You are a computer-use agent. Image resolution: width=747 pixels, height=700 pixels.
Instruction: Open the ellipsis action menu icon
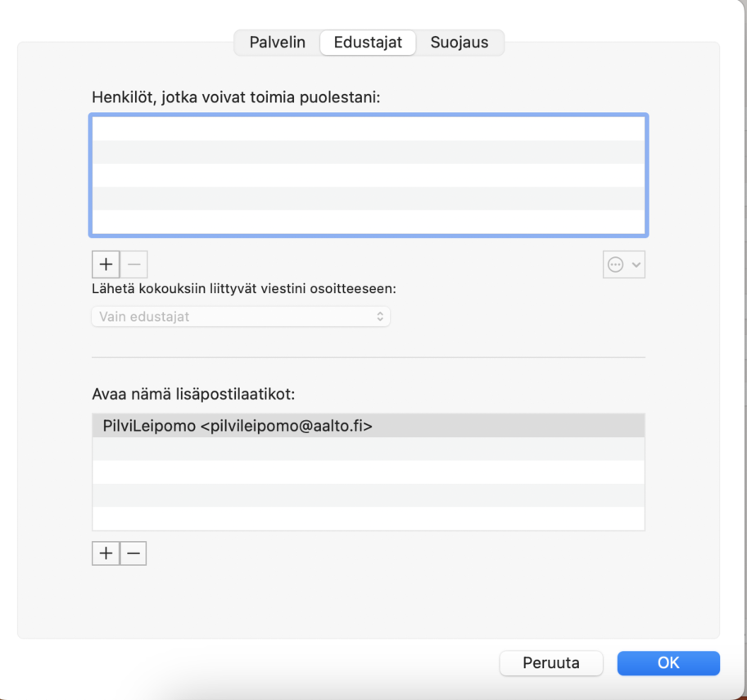coord(616,264)
